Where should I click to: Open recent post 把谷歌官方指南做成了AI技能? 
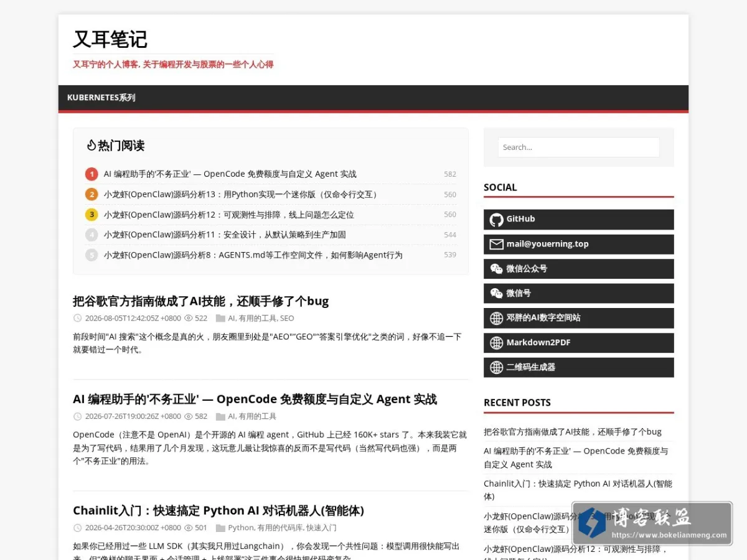click(573, 432)
